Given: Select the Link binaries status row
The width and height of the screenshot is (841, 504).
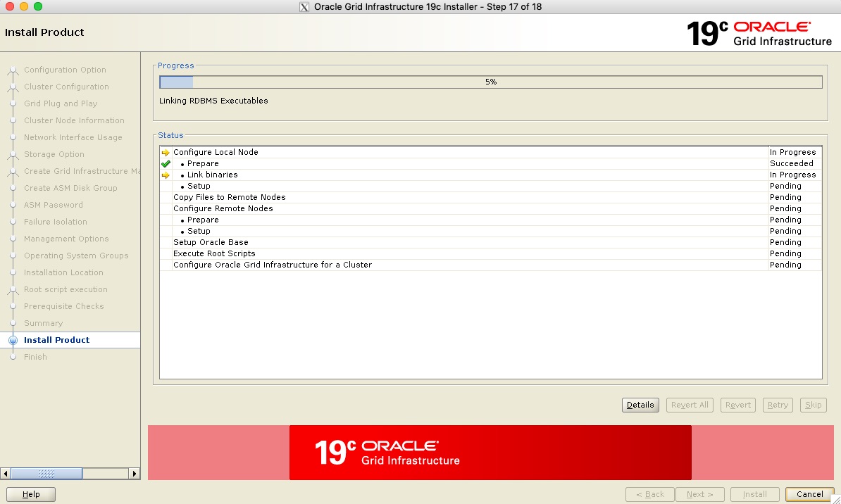Looking at the screenshot, I should pyautogui.click(x=491, y=175).
